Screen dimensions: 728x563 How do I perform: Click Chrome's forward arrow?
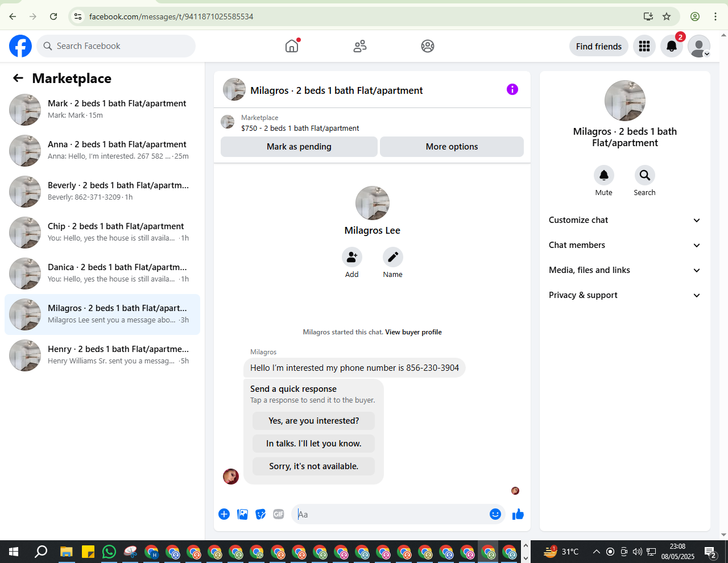pyautogui.click(x=33, y=16)
